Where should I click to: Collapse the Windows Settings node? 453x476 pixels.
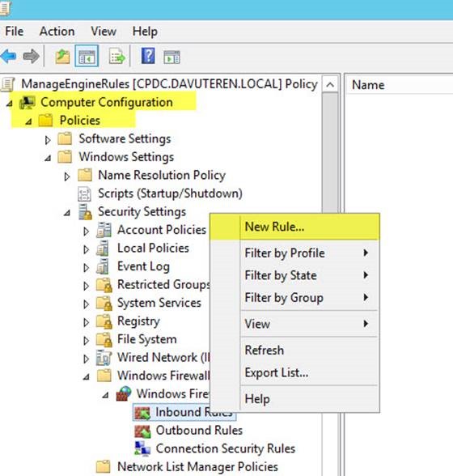[x=48, y=159]
